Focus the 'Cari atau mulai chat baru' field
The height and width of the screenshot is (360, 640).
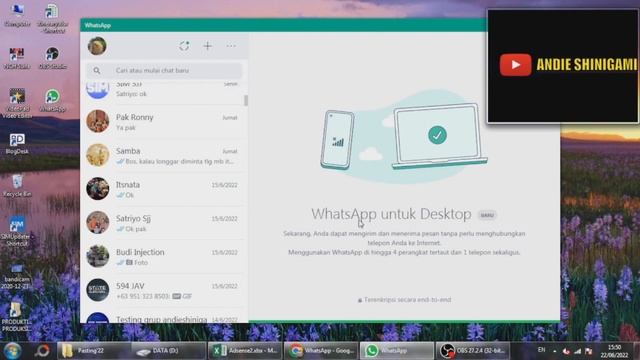click(x=164, y=71)
